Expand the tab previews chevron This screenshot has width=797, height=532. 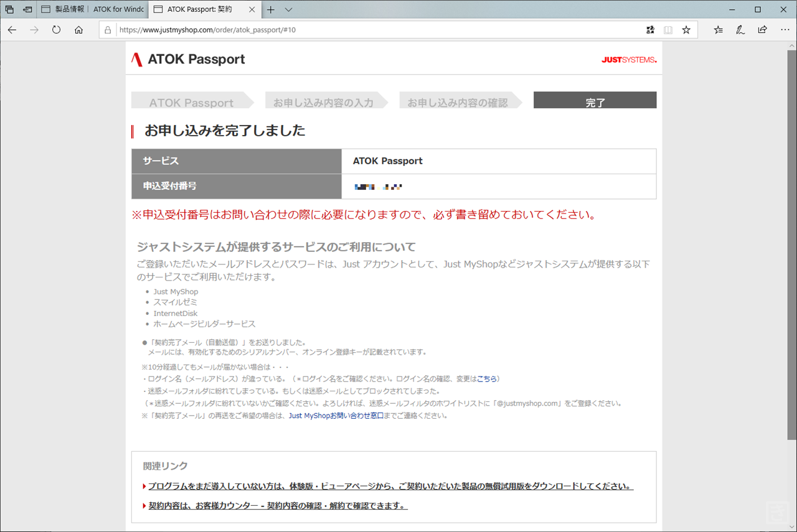click(289, 10)
